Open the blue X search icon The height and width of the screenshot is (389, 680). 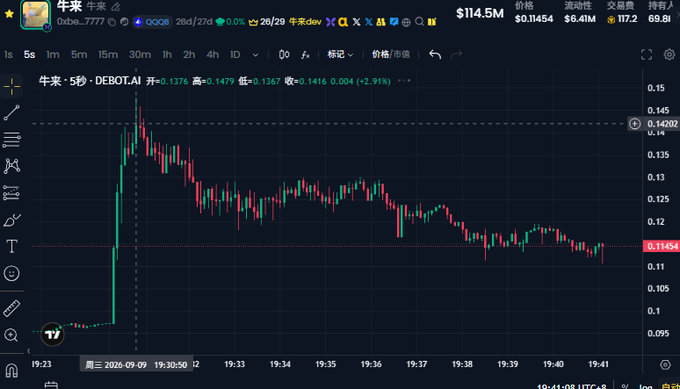point(369,22)
